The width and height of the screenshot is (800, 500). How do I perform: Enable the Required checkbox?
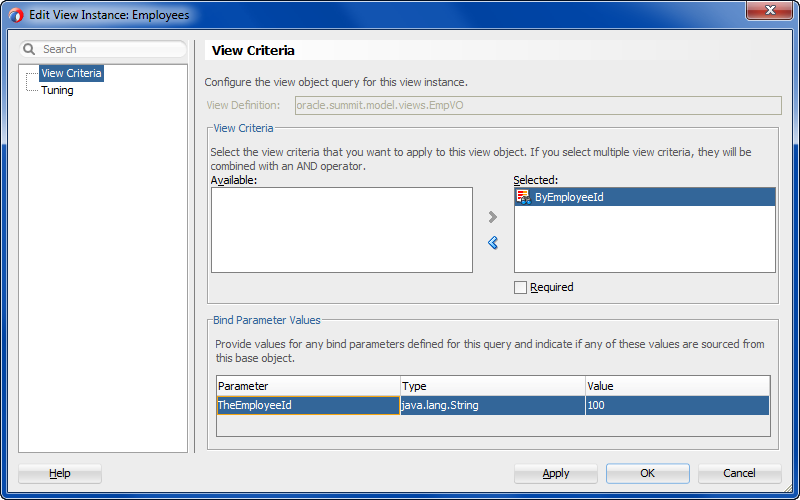[x=520, y=287]
